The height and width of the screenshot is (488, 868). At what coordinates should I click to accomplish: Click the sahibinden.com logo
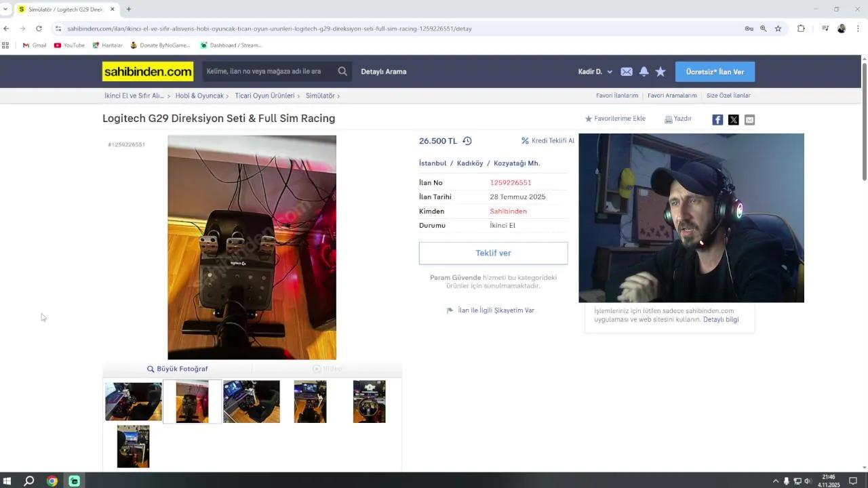148,71
